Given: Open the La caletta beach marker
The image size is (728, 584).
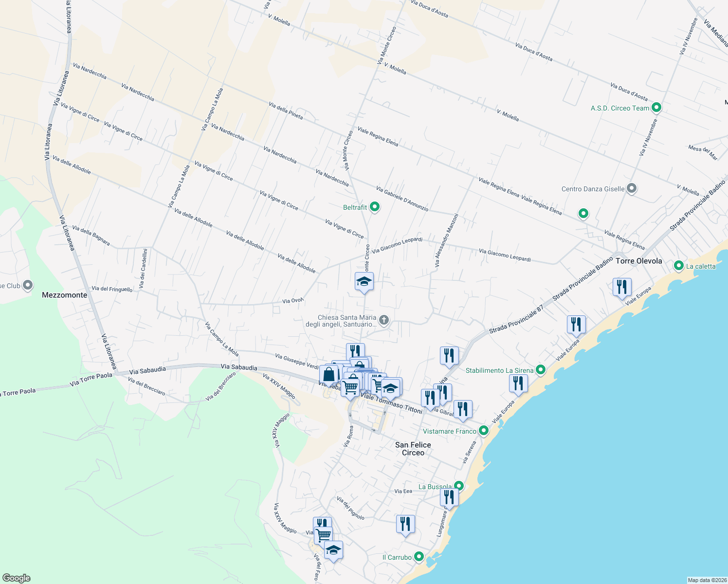Looking at the screenshot, I should (678, 266).
